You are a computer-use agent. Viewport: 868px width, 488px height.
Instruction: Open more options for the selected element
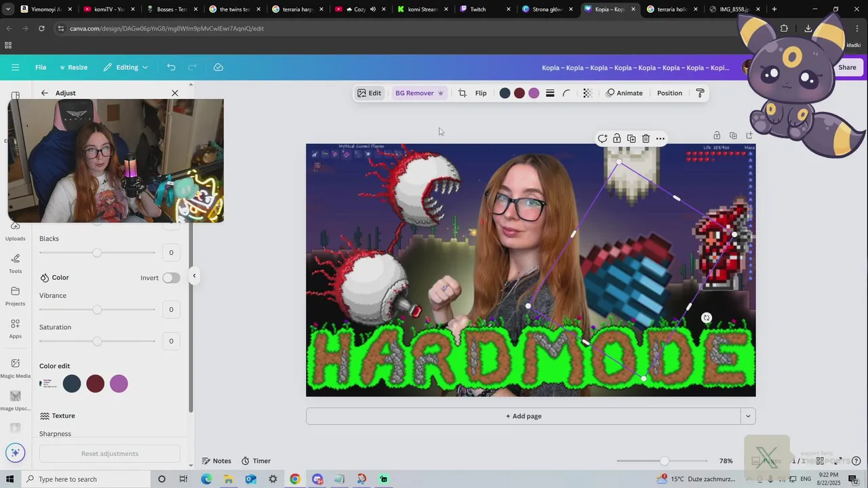[x=660, y=138]
